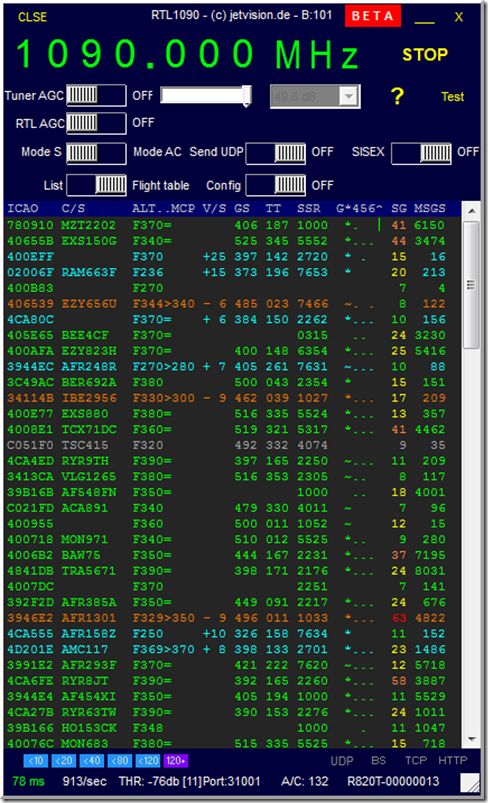The height and width of the screenshot is (803, 488).
Task: Click the 1090.000 MHz frequency display
Action: pyautogui.click(x=187, y=54)
